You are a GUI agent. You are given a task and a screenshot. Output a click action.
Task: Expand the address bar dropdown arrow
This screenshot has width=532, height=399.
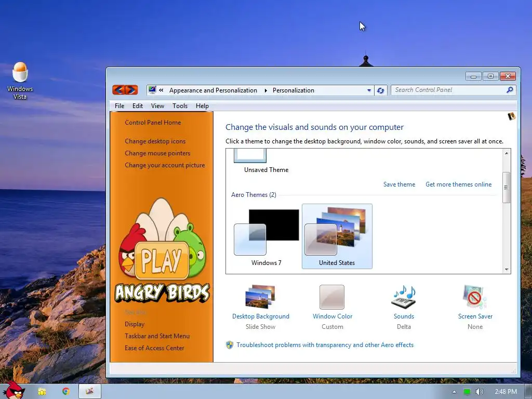click(369, 90)
